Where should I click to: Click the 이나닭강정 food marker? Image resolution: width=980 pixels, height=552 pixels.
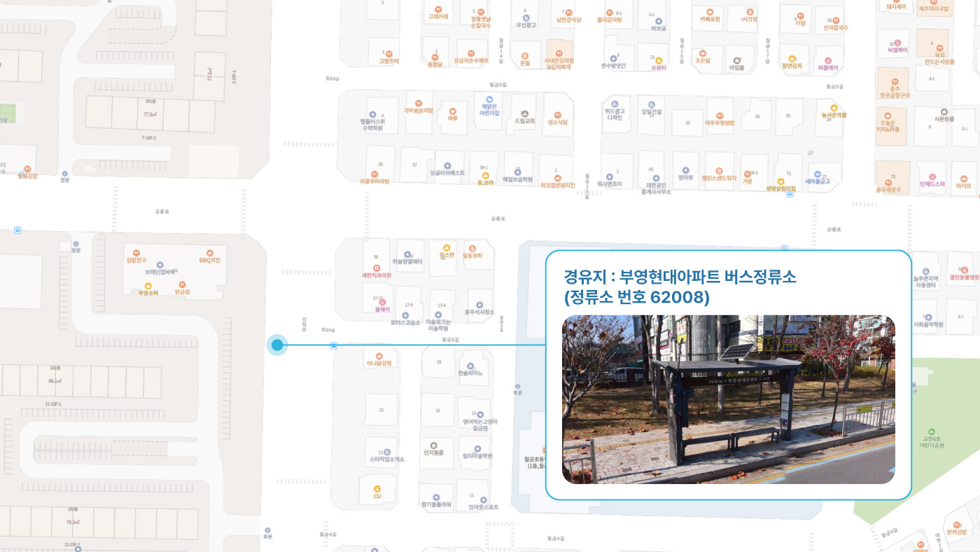pos(379,357)
